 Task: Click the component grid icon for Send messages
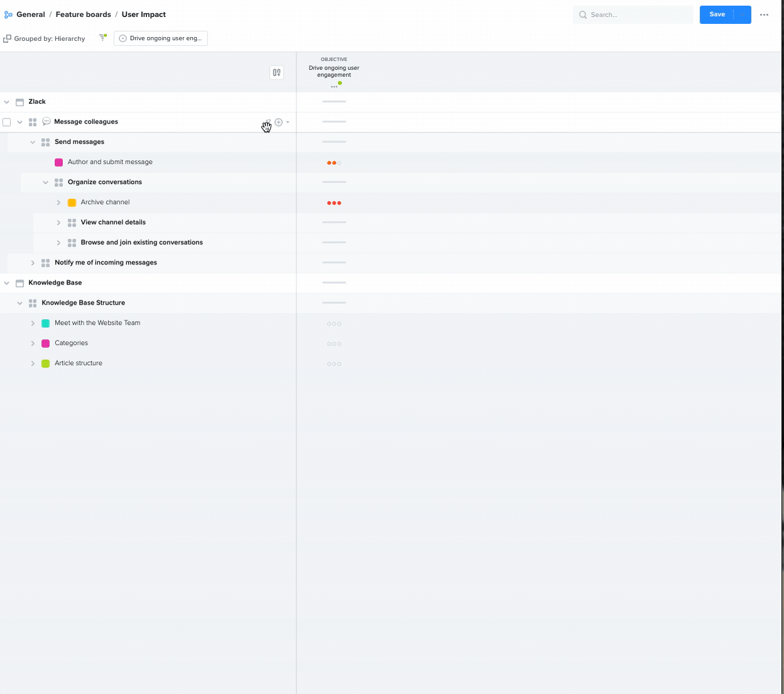(45, 142)
